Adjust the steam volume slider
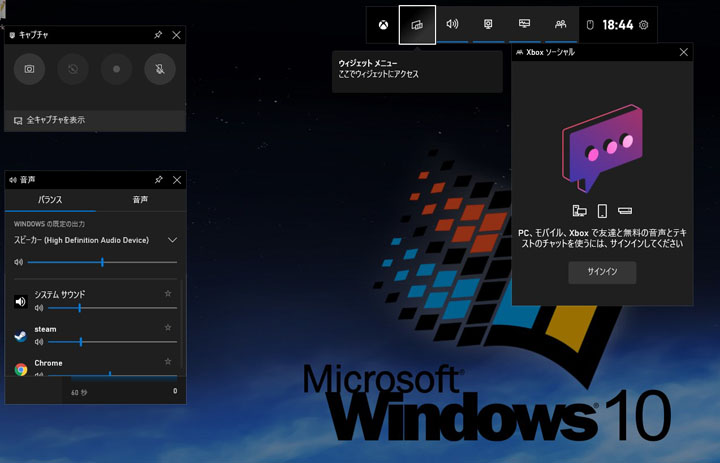The image size is (720, 463). pyautogui.click(x=112, y=342)
